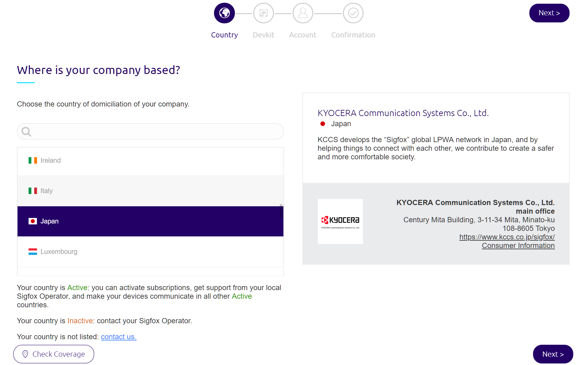Click the country list scrollbar thumb
This screenshot has width=588, height=365.
(281, 210)
